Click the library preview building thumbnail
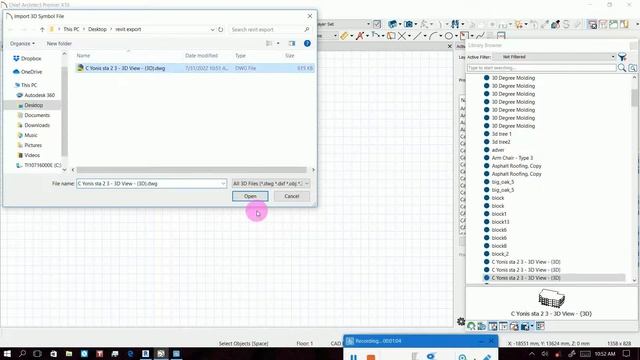Image resolution: width=640 pixels, height=360 pixels. pos(551,298)
